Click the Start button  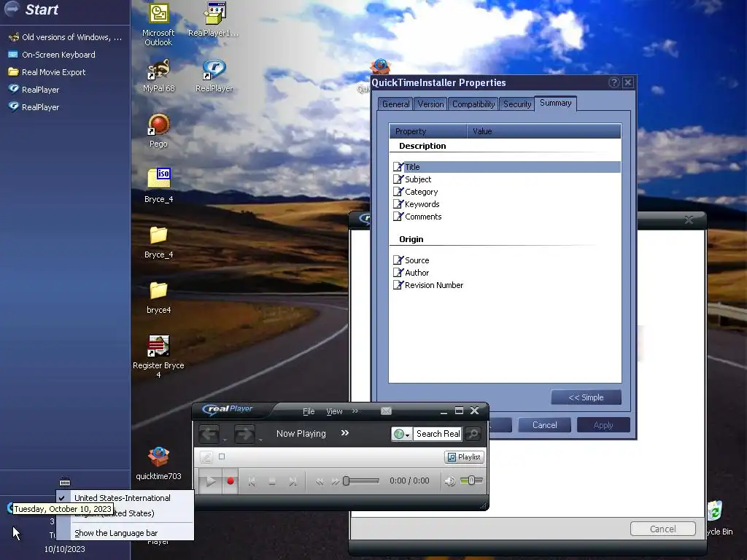coord(31,9)
